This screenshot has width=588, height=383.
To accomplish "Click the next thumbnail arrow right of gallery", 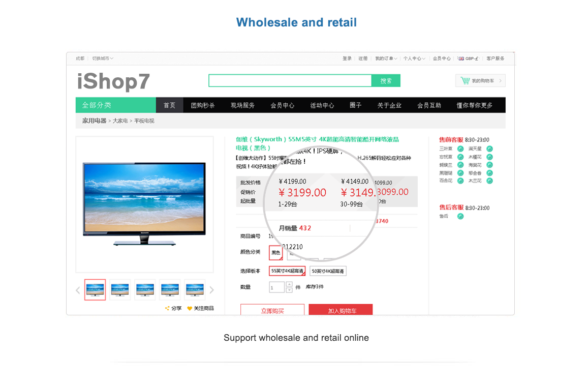I will coord(212,290).
